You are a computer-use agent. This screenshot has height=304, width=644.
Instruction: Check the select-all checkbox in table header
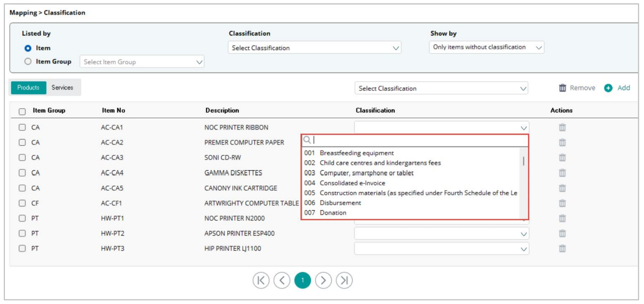22,111
